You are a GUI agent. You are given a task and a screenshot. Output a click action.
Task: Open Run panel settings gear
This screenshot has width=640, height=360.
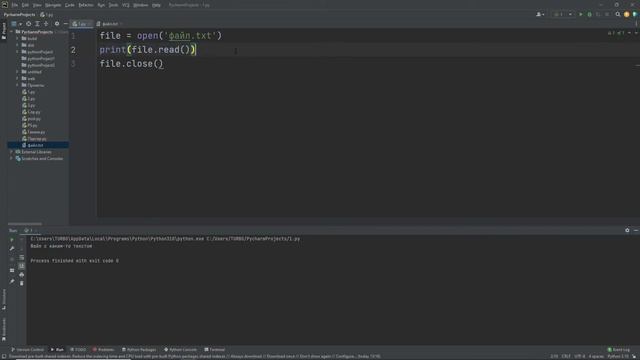(627, 231)
